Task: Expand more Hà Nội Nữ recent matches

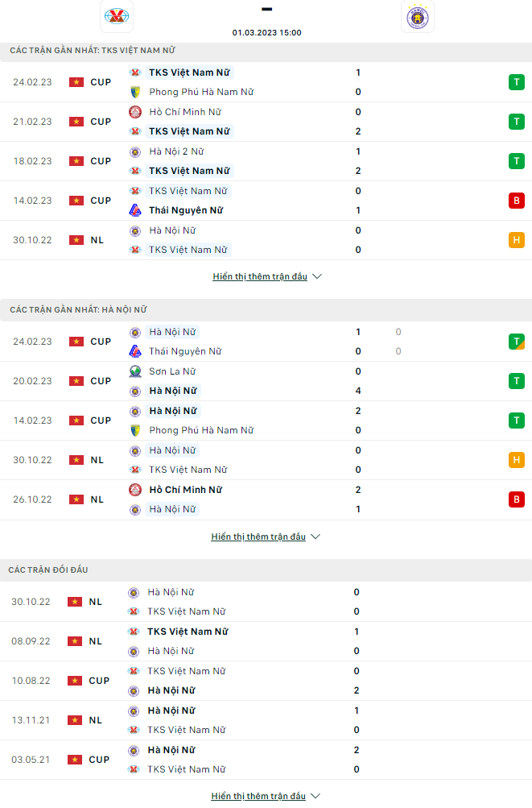Action: (x=266, y=537)
